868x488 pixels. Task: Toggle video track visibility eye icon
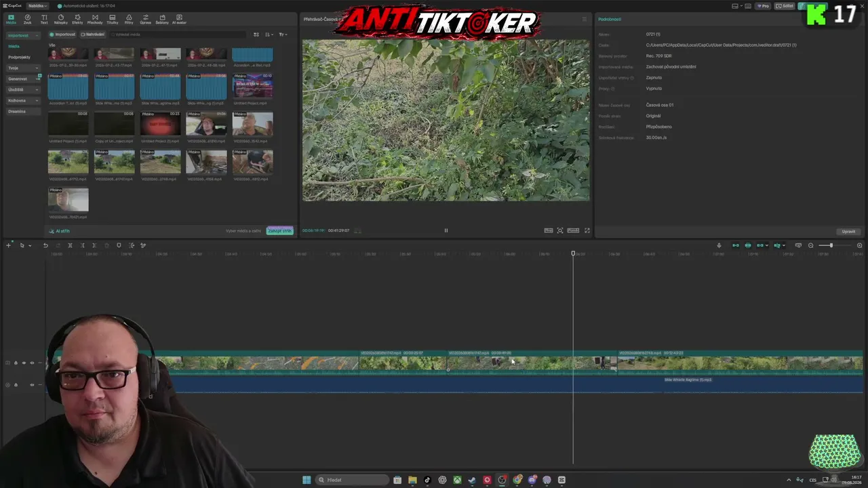pyautogui.click(x=24, y=363)
